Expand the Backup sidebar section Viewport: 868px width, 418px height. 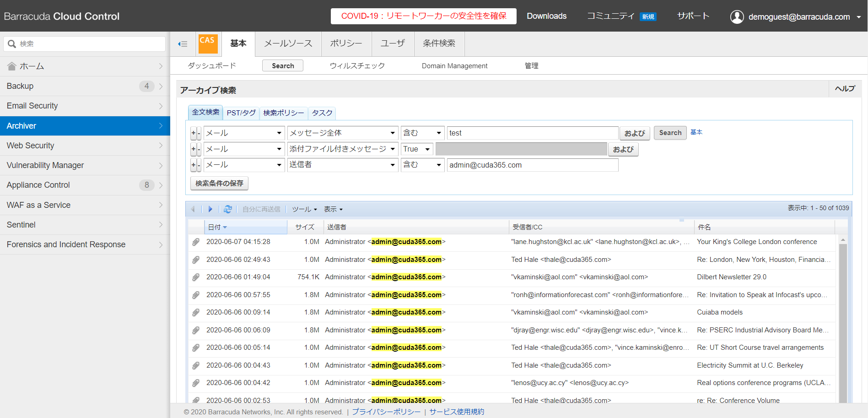(85, 86)
